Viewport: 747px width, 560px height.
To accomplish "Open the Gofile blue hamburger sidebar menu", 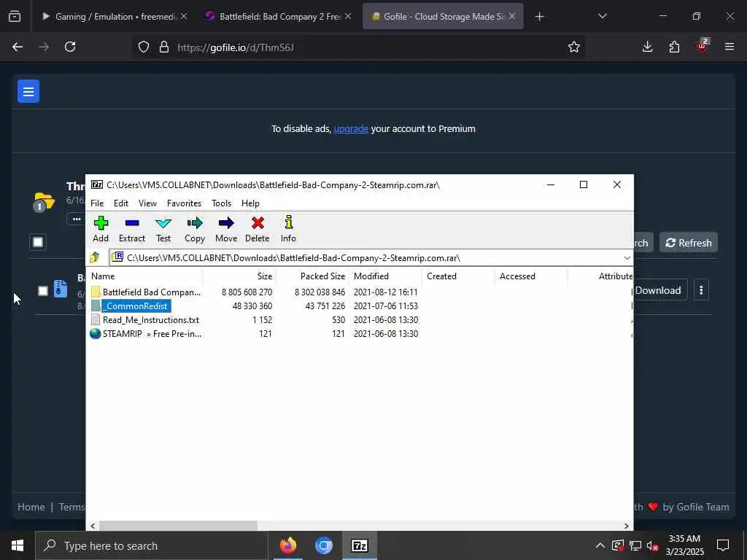I will (28, 91).
